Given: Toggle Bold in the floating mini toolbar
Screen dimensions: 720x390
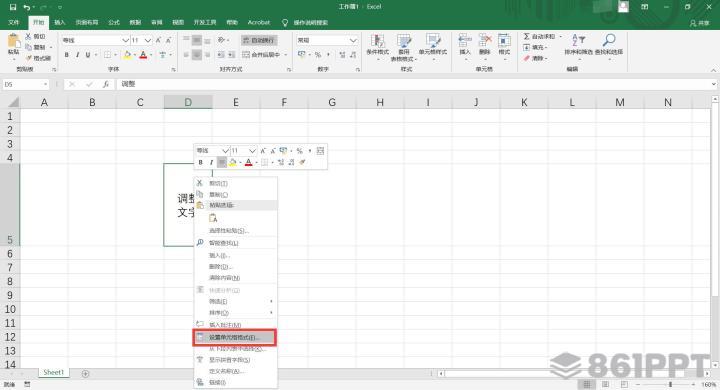Looking at the screenshot, I should [x=201, y=162].
